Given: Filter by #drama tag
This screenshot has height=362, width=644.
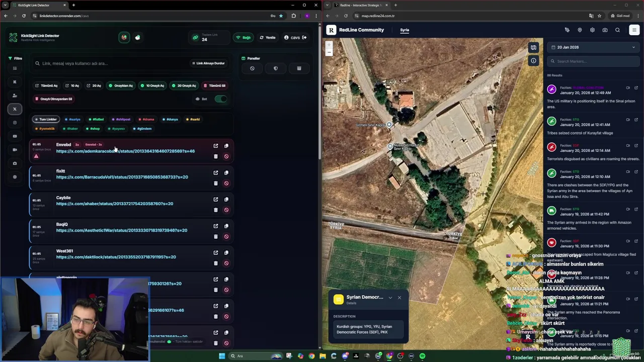Looking at the screenshot, I should [146, 119].
